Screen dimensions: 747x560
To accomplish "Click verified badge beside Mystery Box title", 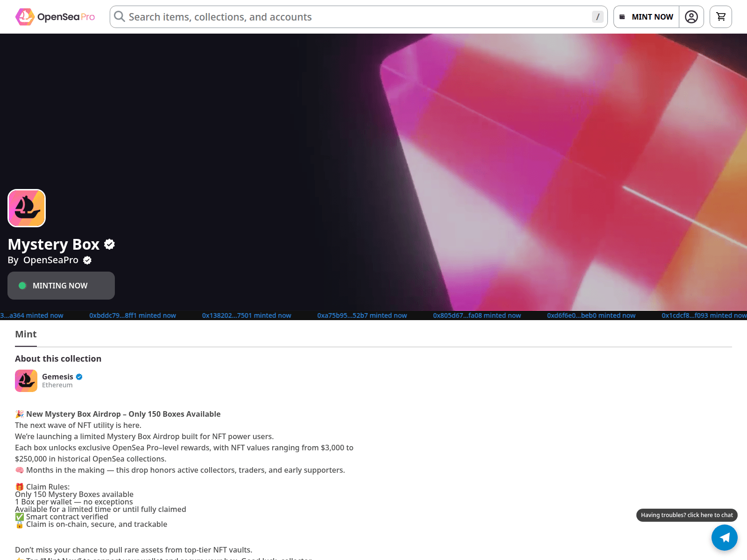I will click(x=110, y=244).
